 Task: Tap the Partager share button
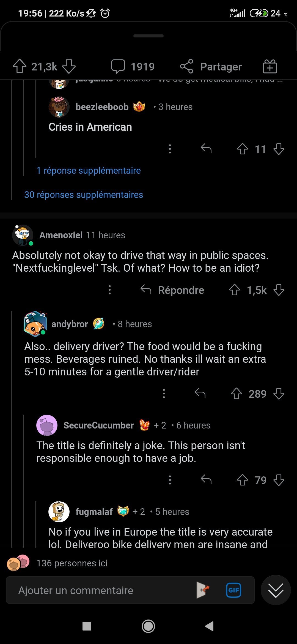pos(211,67)
